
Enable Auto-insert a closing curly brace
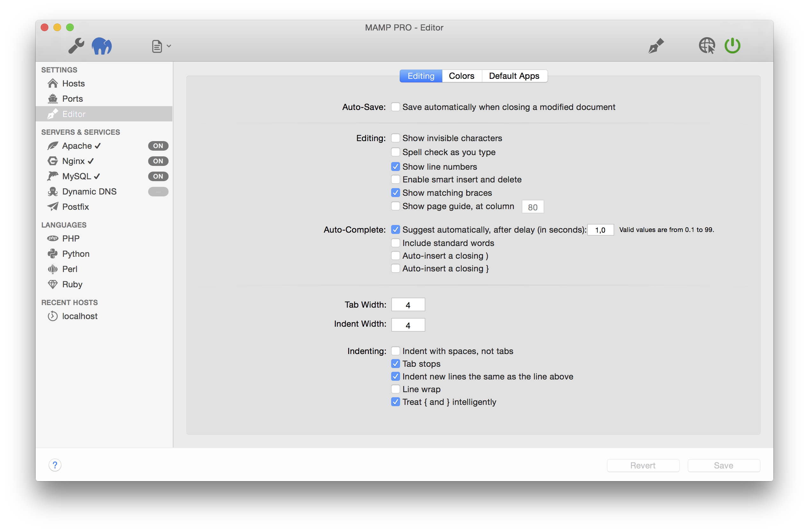coord(395,268)
